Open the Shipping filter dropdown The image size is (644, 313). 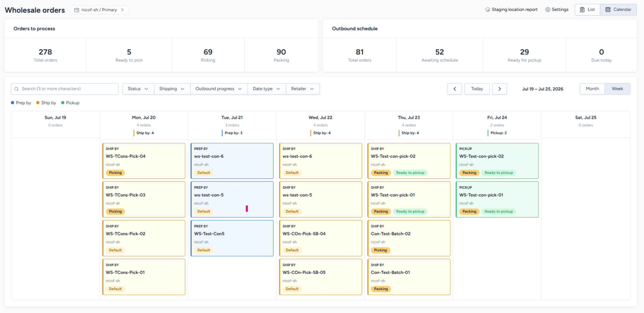click(x=172, y=89)
